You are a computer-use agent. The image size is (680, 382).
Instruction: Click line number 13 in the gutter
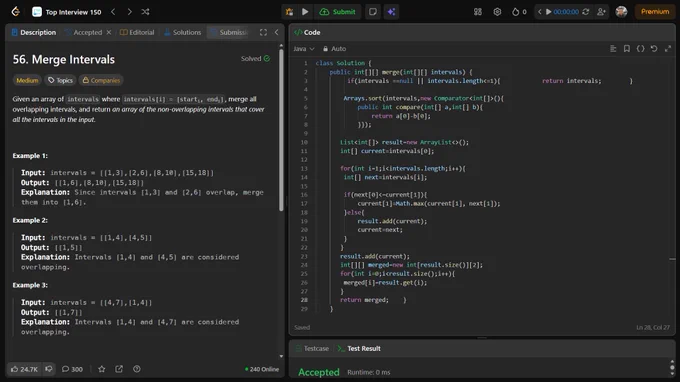click(304, 169)
